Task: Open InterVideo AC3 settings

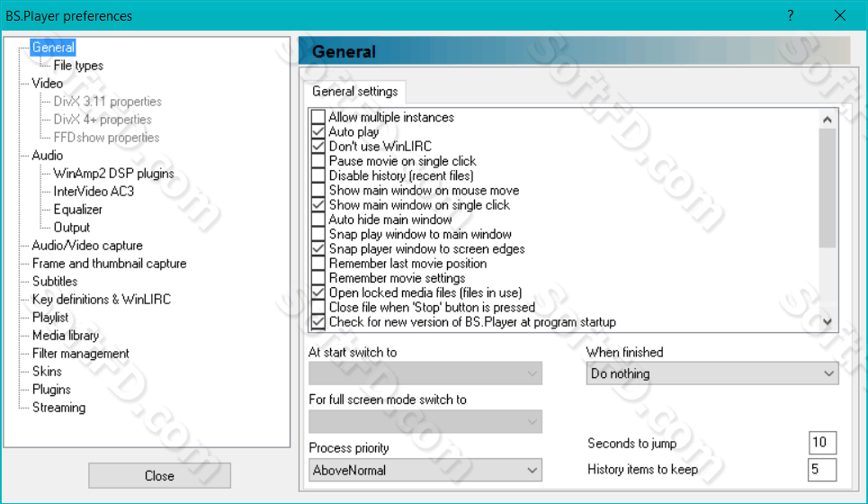Action: (94, 191)
